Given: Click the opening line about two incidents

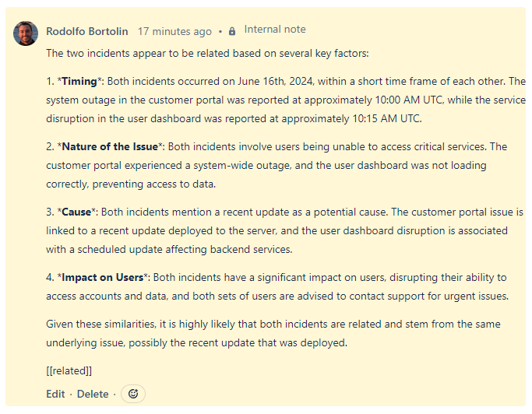Looking at the screenshot, I should pyautogui.click(x=207, y=53).
